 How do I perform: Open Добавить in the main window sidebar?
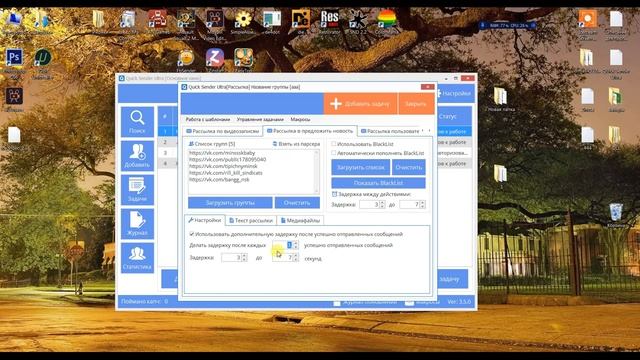click(x=137, y=156)
